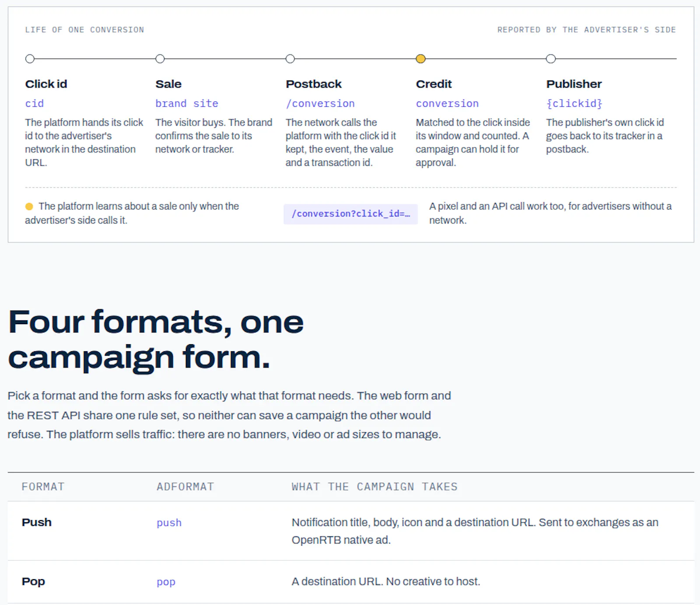Click the 'Push' format row name
This screenshot has height=605, width=700.
[37, 522]
